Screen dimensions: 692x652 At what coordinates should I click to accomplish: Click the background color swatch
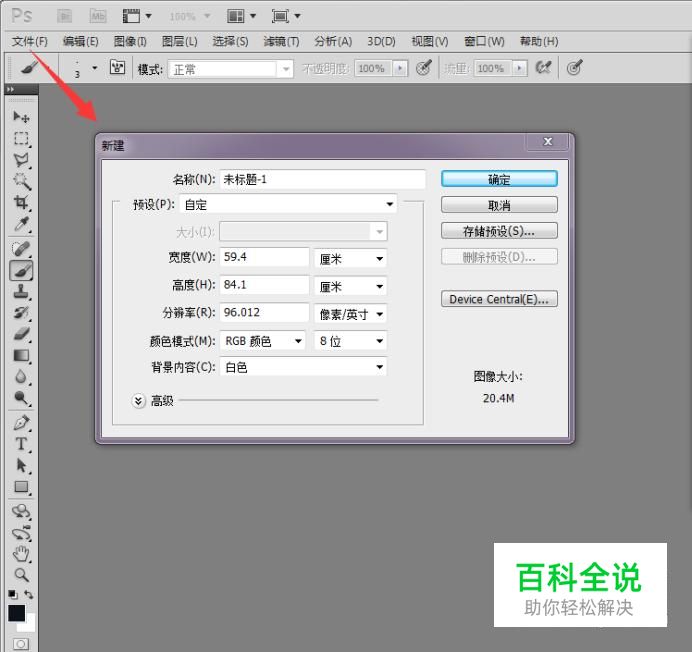[30, 624]
